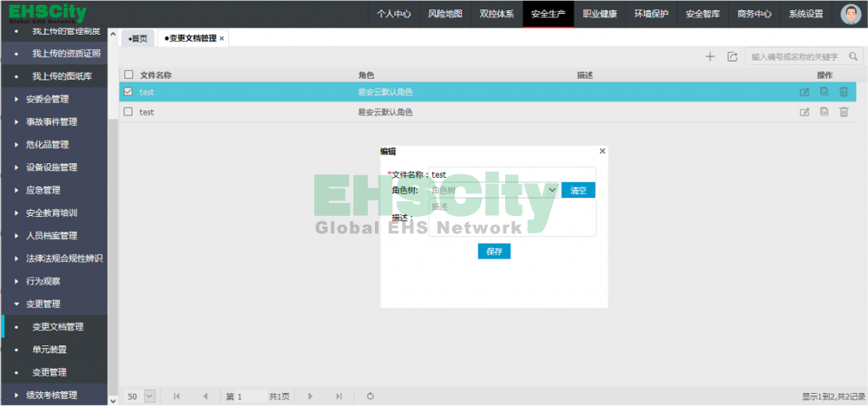Click the search magnifier icon
This screenshot has width=868, height=406.
point(854,56)
